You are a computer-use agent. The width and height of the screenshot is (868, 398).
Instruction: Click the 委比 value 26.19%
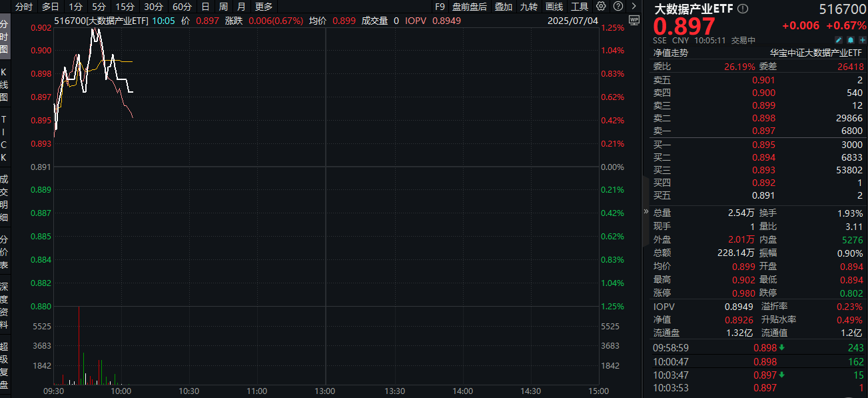pyautogui.click(x=739, y=67)
